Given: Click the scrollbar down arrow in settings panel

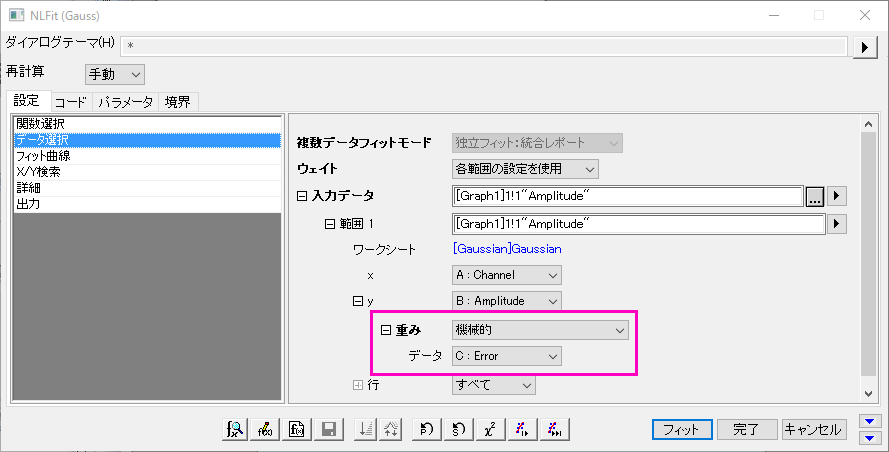Looking at the screenshot, I should coord(869,393).
